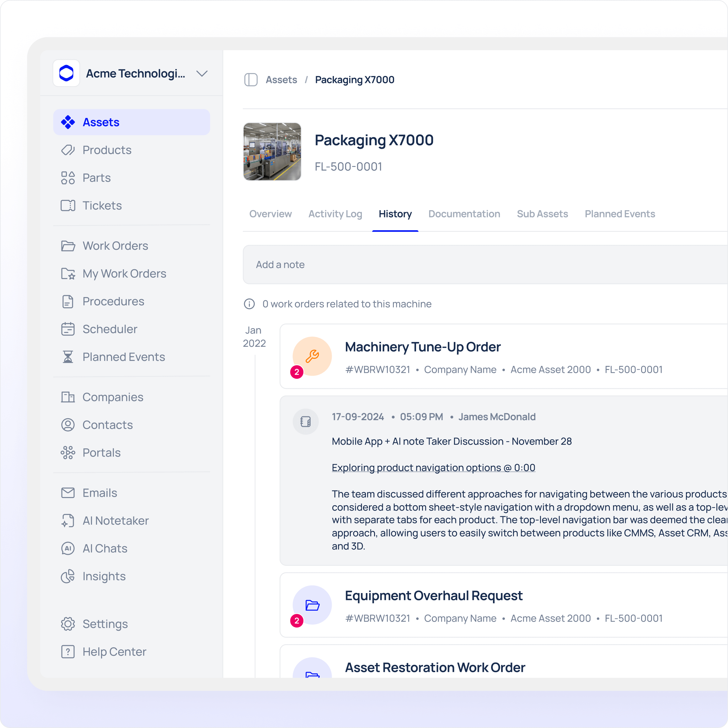Switch to the Documentation tab
Viewport: 728px width, 728px height.
464,214
